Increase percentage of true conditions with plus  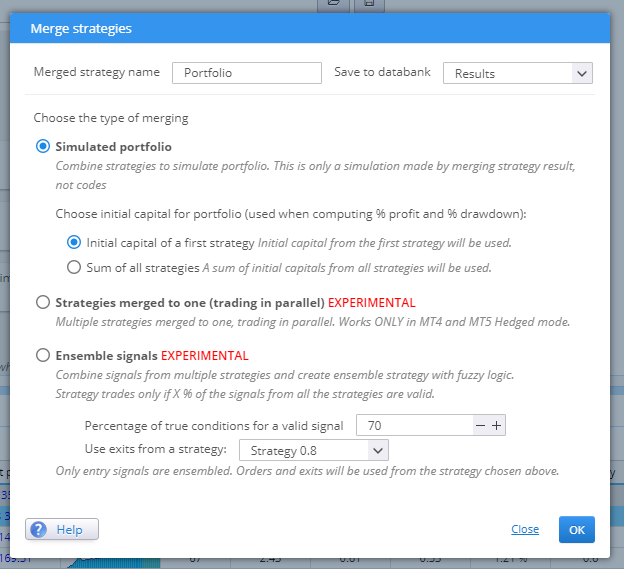496,425
